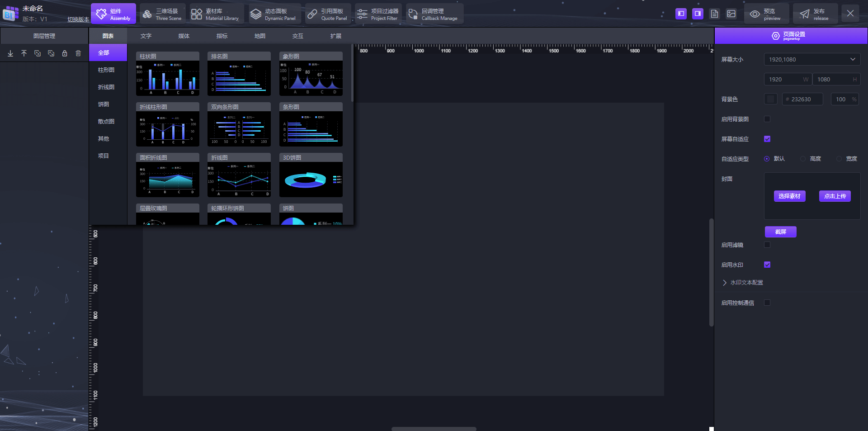Click the image picture icon in top bar

731,14
